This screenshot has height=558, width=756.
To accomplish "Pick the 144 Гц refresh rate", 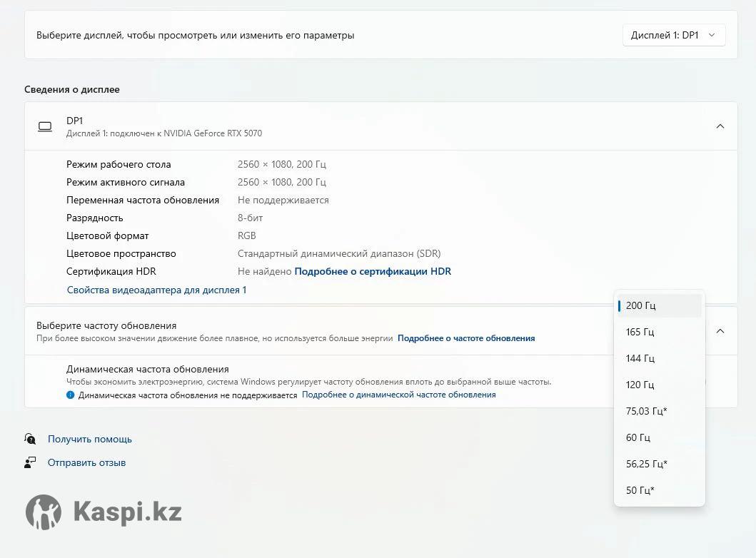I will click(x=640, y=358).
